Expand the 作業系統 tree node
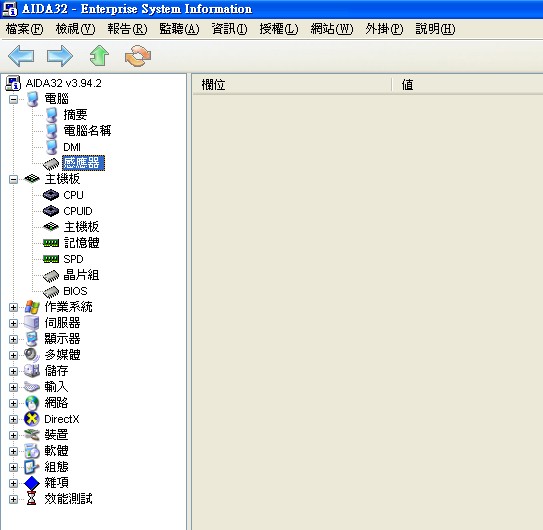Viewport: 543px width, 530px height. coord(13,307)
